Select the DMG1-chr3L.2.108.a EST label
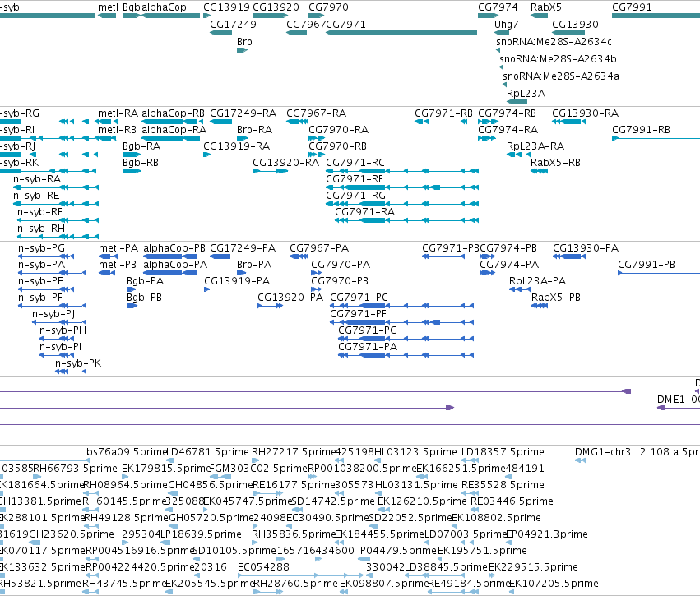The image size is (700, 596). (x=637, y=452)
